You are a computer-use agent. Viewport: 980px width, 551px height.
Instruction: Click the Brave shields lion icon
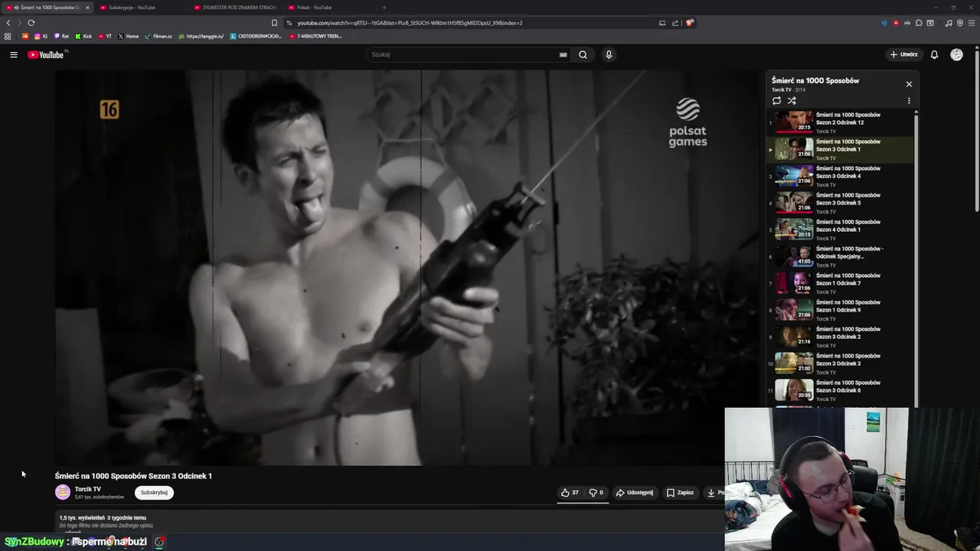pos(690,23)
